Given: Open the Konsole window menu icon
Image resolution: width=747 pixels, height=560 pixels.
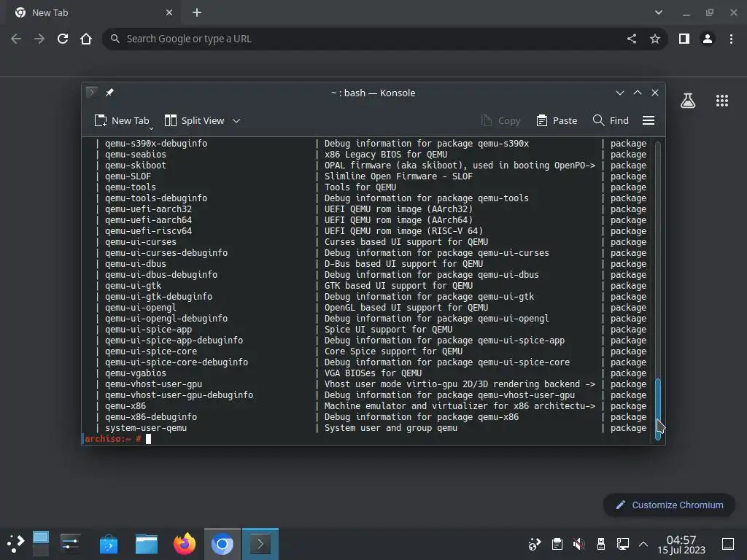Looking at the screenshot, I should [x=92, y=93].
